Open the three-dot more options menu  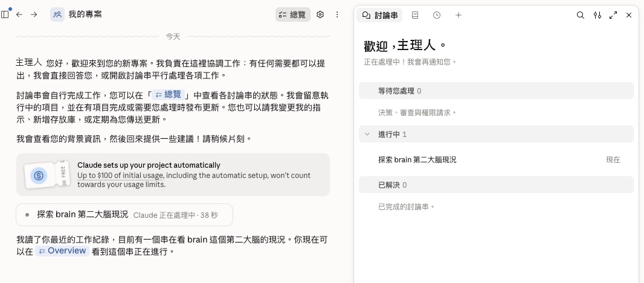coord(337,14)
